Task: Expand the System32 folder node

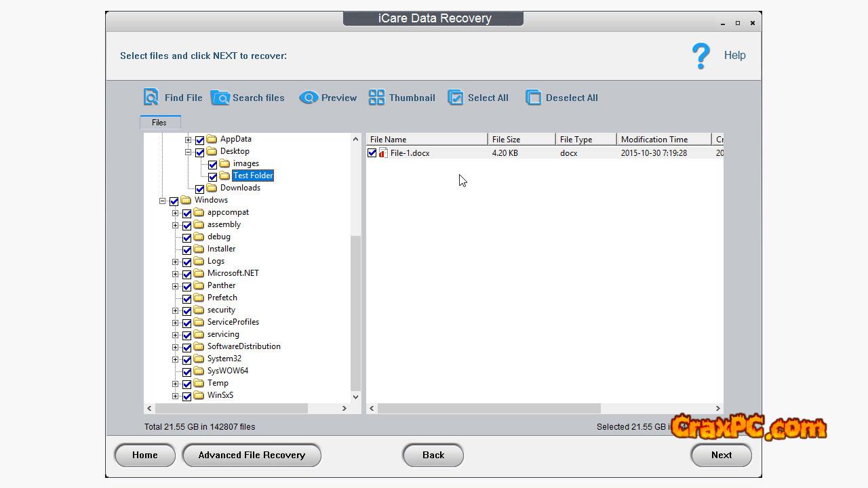Action: click(176, 359)
